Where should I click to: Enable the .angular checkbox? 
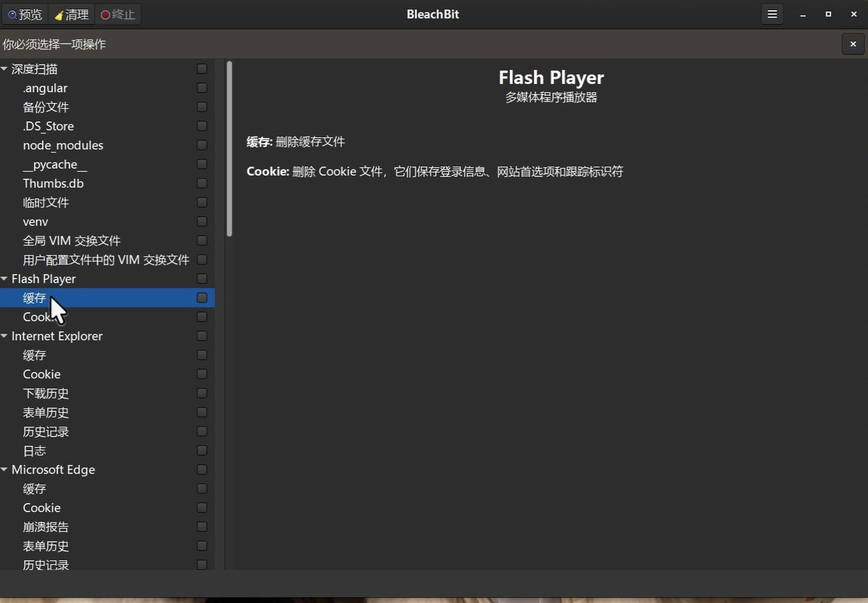(202, 88)
